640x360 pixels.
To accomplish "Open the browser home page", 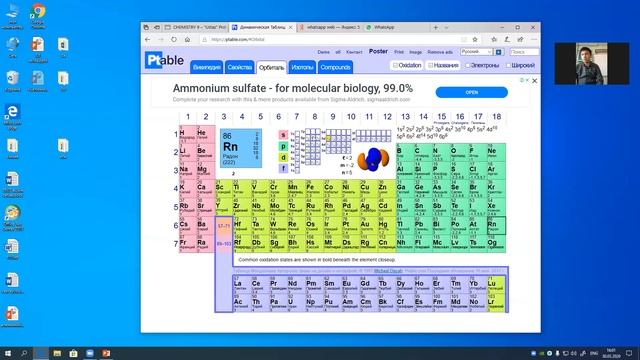I will [x=187, y=40].
